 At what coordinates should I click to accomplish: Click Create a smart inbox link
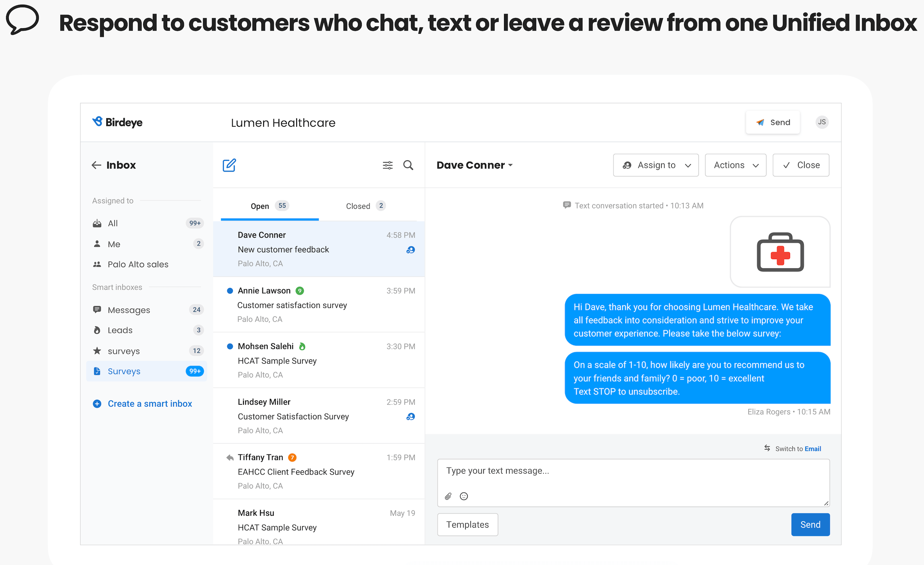pos(150,404)
